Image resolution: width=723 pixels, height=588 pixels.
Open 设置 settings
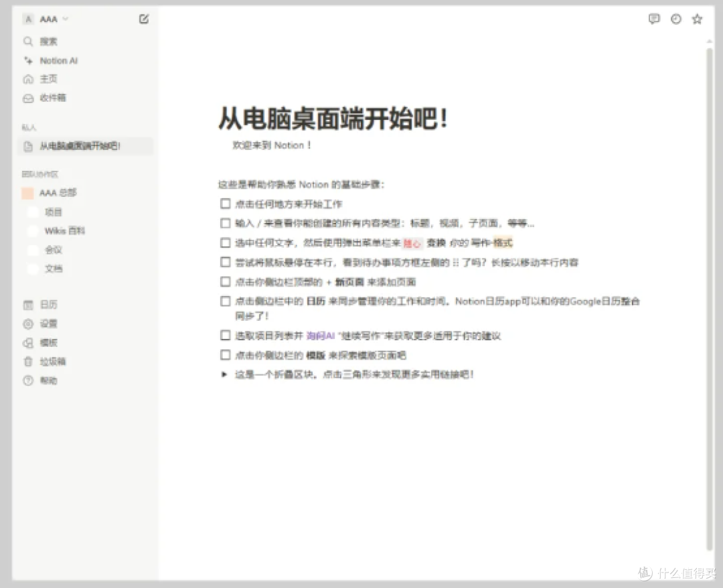(48, 323)
